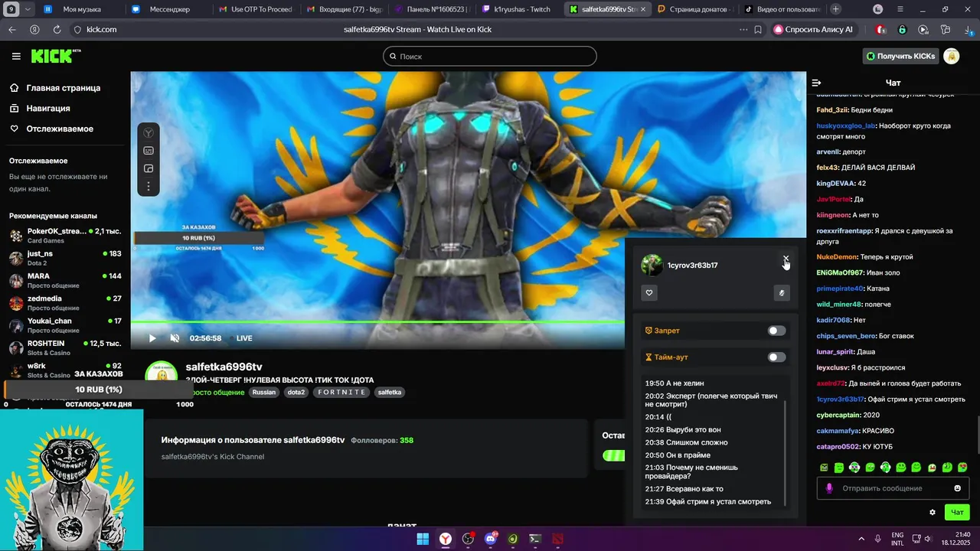
Task: Open Dota 2 from the taskbar
Action: pyautogui.click(x=557, y=539)
